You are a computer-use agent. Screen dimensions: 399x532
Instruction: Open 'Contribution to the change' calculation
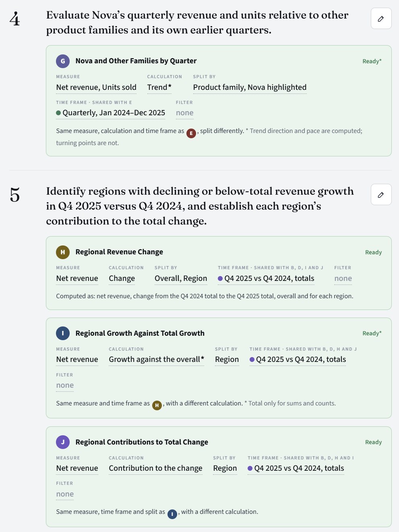(155, 468)
